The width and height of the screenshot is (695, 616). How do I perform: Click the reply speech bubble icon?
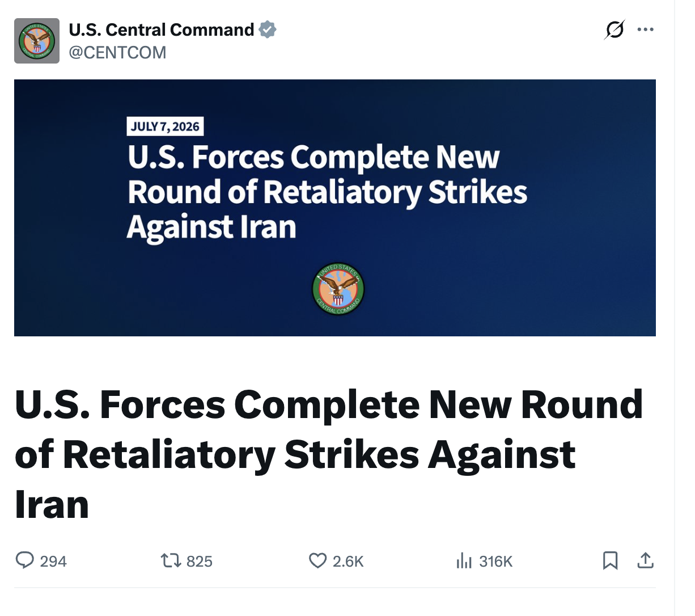(x=24, y=561)
